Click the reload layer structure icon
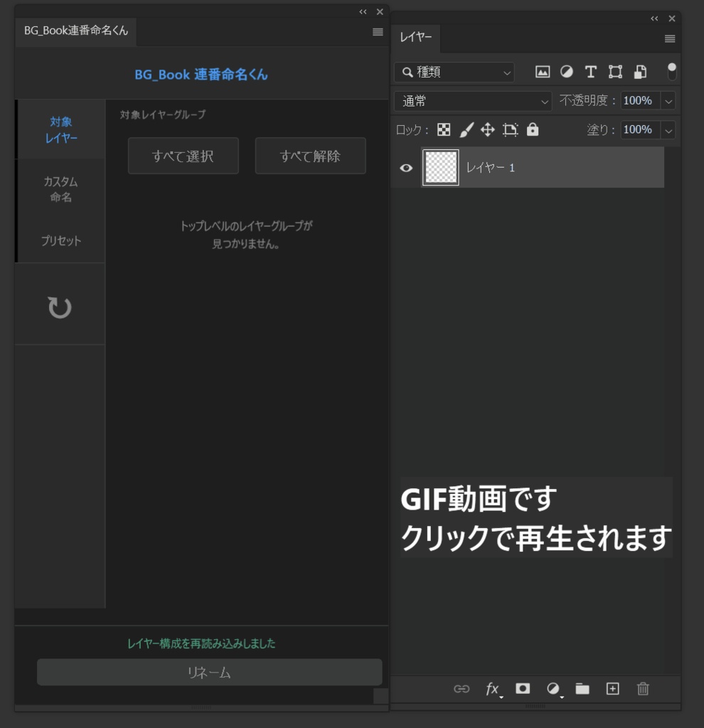704x728 pixels. tap(60, 307)
